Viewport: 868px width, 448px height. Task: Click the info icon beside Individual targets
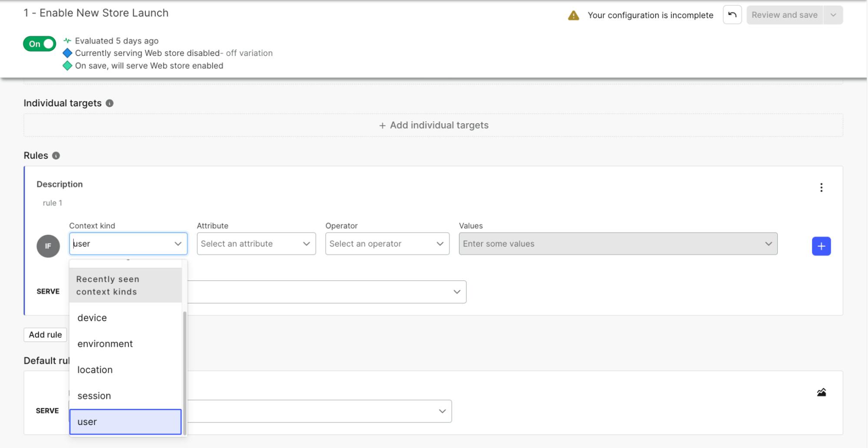110,103
